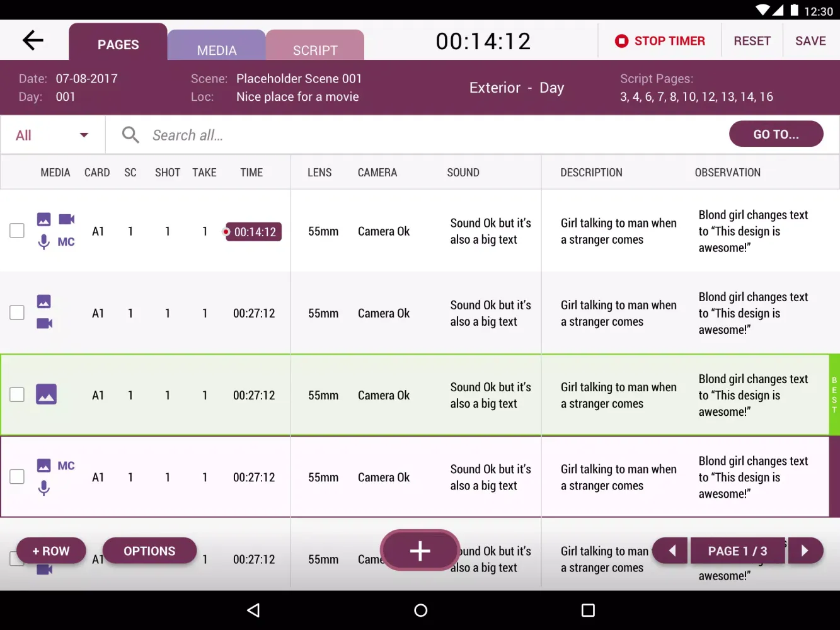This screenshot has width=840, height=630.
Task: Select checkbox of the BEST row
Action: (x=17, y=394)
